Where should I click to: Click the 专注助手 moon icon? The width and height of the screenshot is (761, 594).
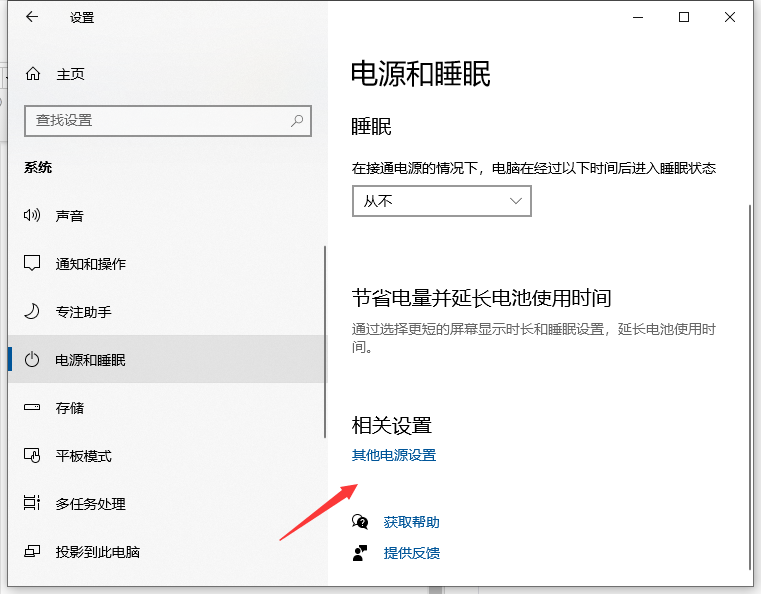point(33,312)
